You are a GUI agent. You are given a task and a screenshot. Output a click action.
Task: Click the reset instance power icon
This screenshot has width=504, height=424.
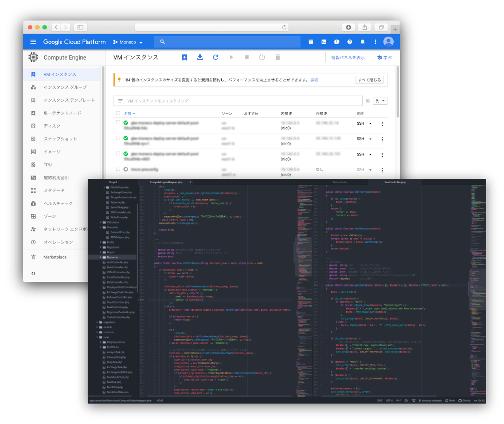click(262, 57)
